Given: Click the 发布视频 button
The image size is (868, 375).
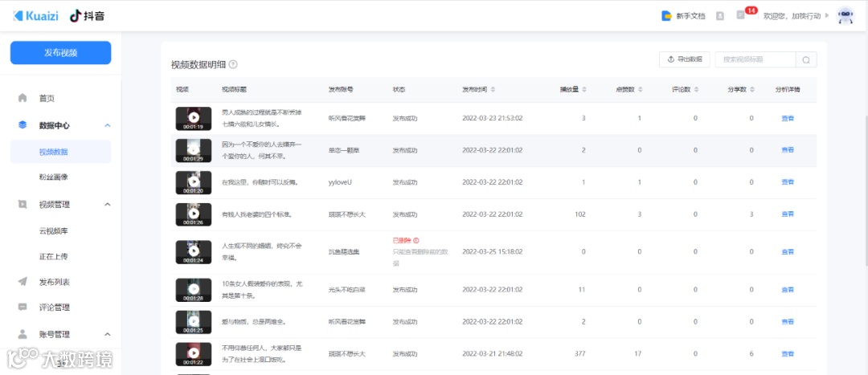Looking at the screenshot, I should point(61,52).
